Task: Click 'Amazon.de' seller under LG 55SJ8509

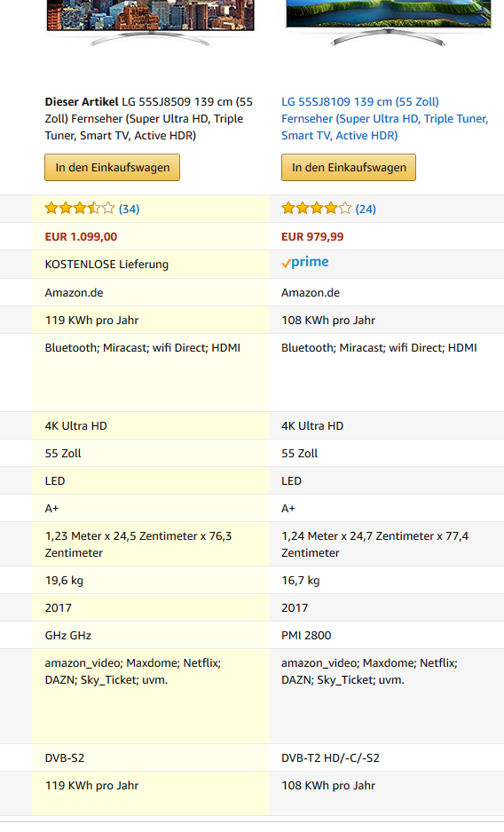Action: pyautogui.click(x=75, y=292)
